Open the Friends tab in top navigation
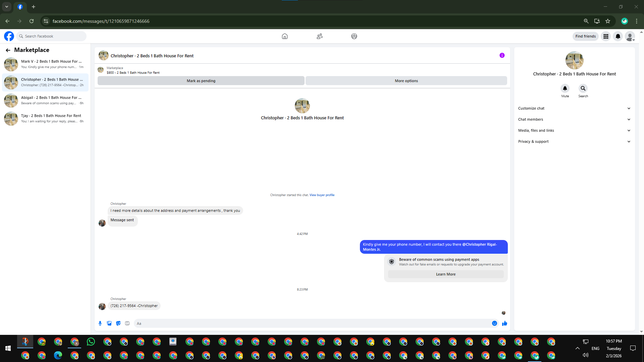 tap(319, 36)
